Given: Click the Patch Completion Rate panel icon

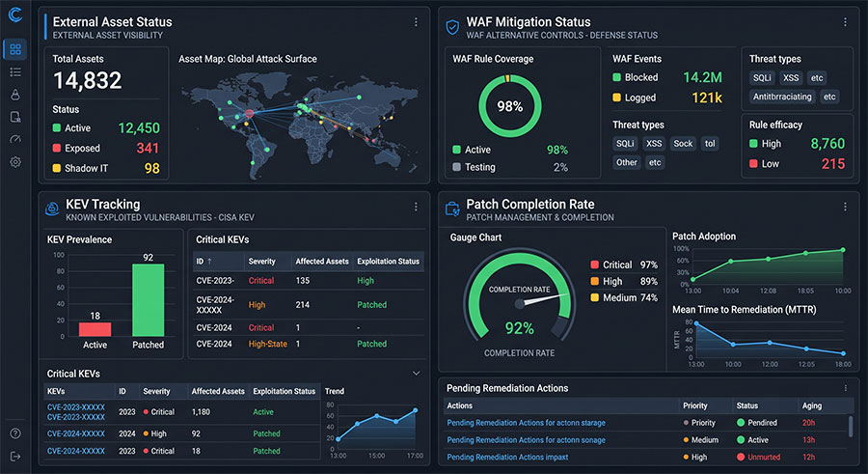Looking at the screenshot, I should pos(452,209).
